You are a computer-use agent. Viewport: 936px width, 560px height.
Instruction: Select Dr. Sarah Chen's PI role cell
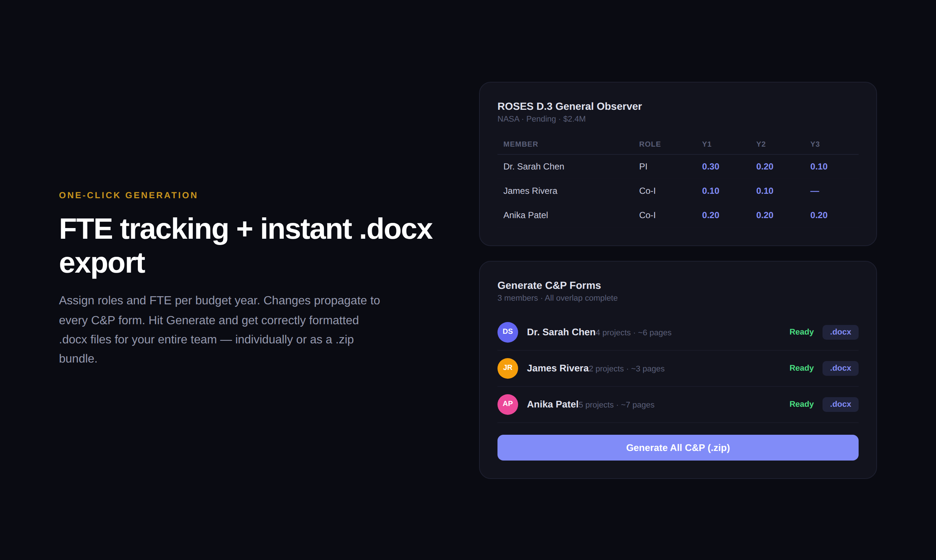(643, 167)
